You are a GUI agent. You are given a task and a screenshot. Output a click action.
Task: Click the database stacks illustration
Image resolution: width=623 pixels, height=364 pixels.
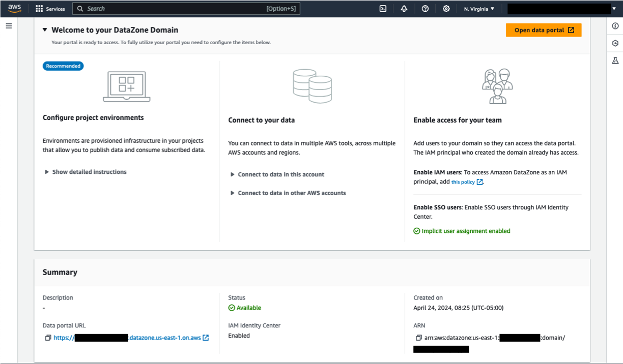(313, 87)
